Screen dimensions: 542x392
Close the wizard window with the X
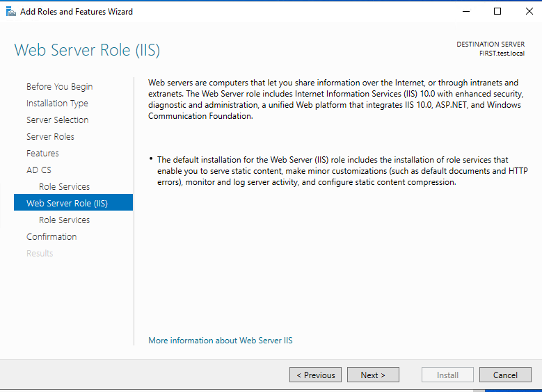(529, 11)
